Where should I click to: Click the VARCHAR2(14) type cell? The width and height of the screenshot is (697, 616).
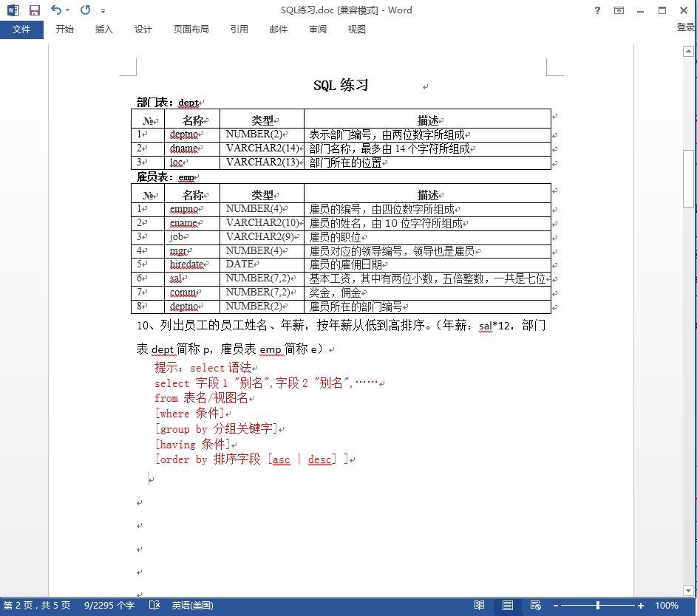coord(262,148)
